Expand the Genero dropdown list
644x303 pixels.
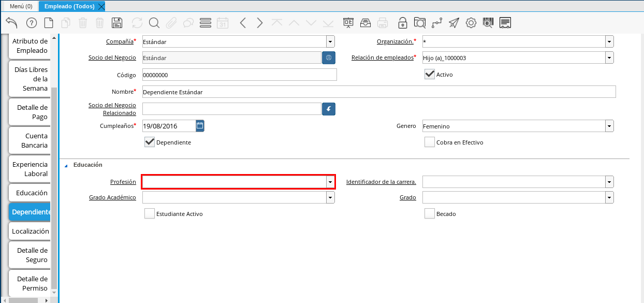coord(609,126)
